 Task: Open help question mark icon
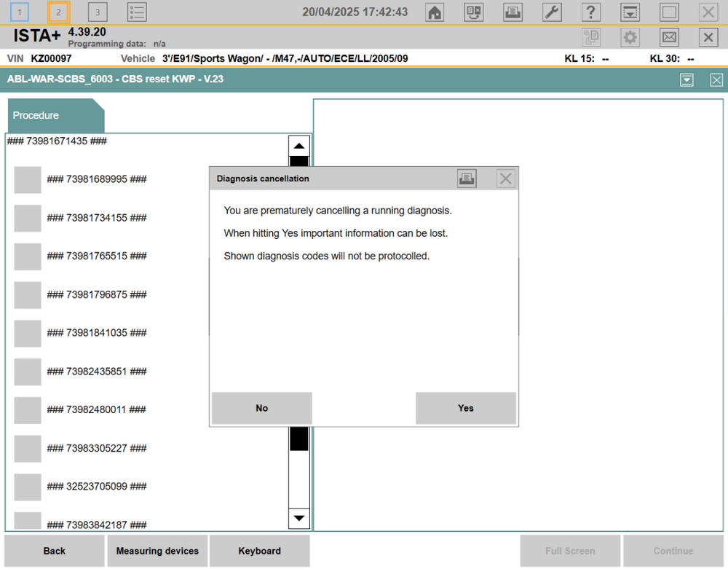(590, 12)
